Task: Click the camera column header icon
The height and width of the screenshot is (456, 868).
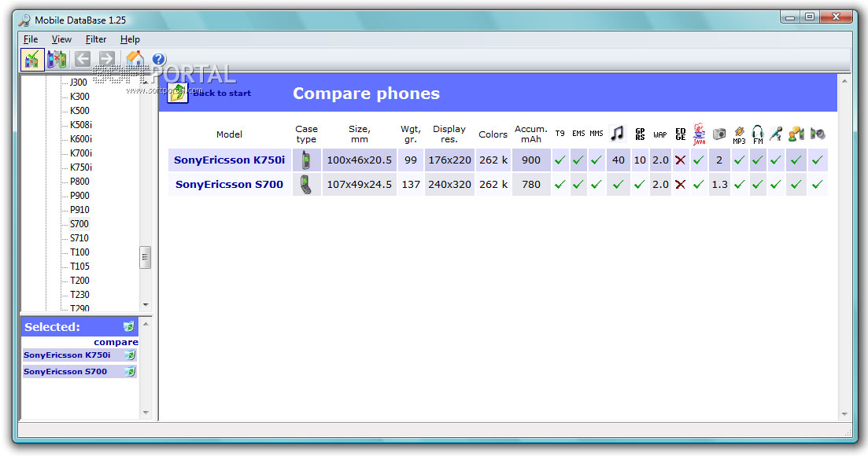Action: pos(719,134)
